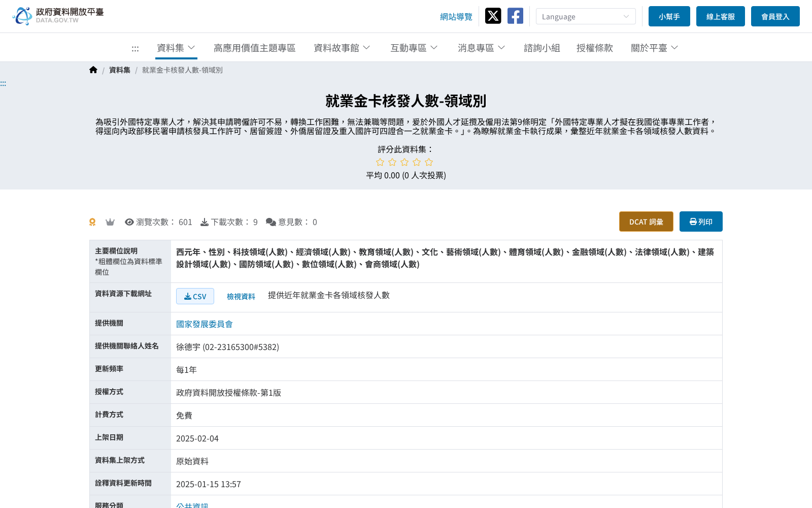Expand the 資料故事館 menu

[342, 48]
